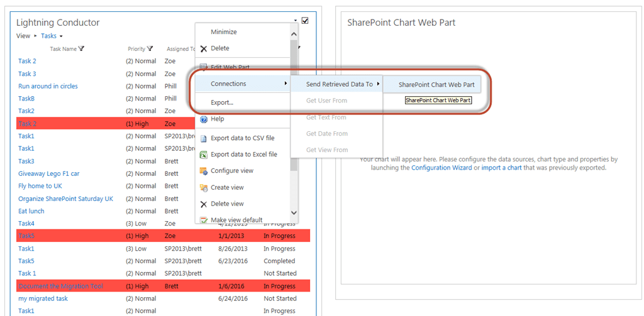Select Configure view from the menu
This screenshot has width=644, height=316.
232,171
